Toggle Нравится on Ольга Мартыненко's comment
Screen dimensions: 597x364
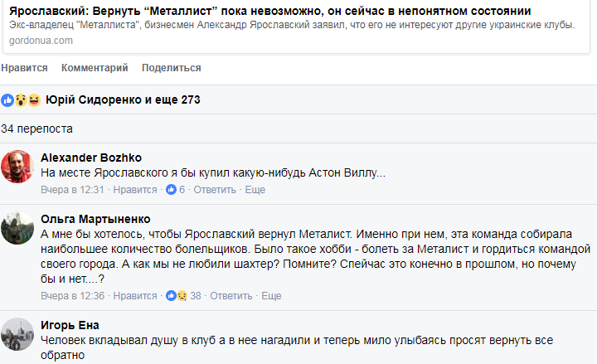135,296
